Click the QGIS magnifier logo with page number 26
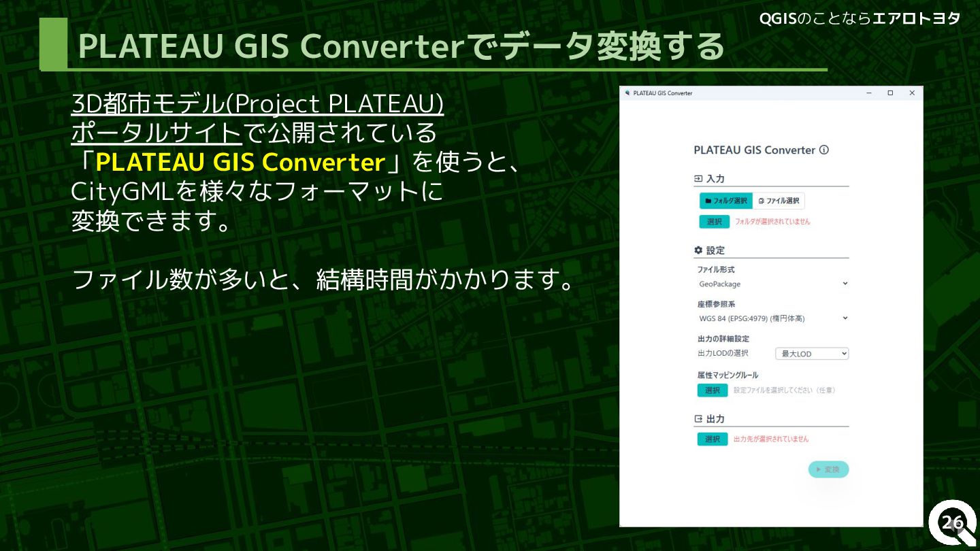Screen dimensions: 980x551 (x=953, y=523)
